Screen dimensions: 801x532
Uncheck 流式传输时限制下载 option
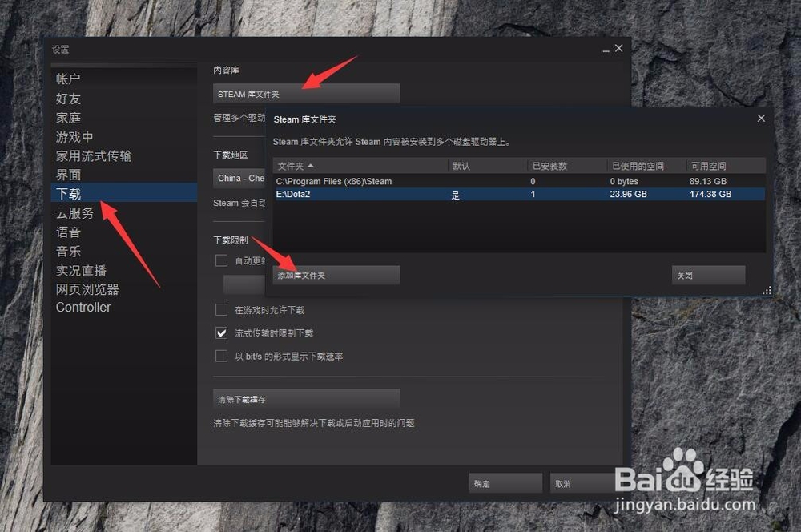click(x=221, y=333)
